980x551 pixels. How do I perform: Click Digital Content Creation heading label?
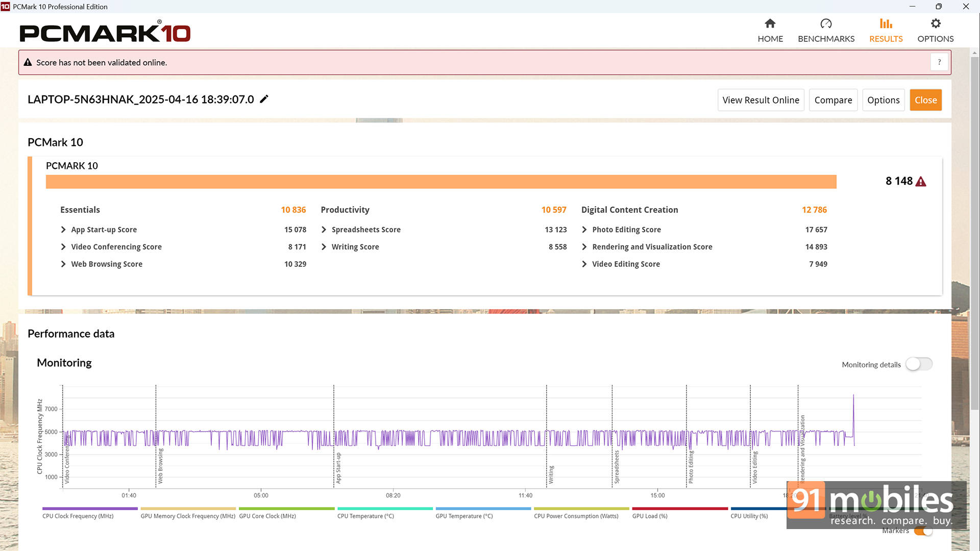pos(629,210)
